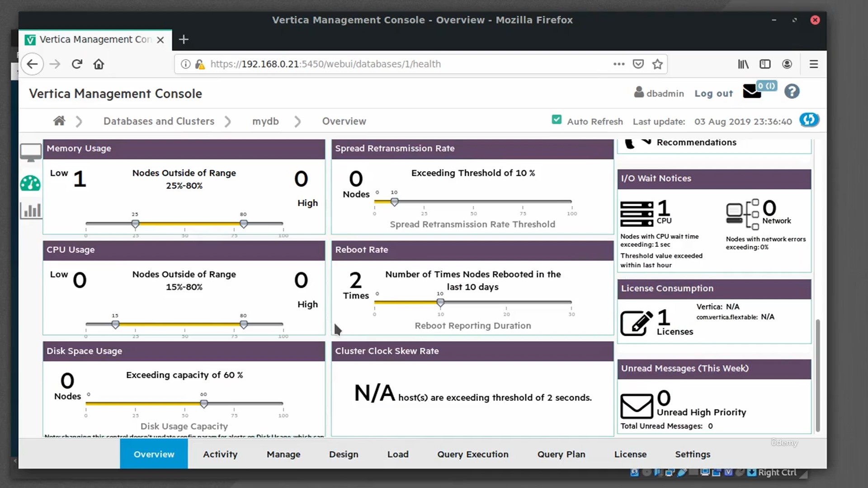Click the Network topology icon
Image resolution: width=868 pixels, height=488 pixels.
pos(742,214)
